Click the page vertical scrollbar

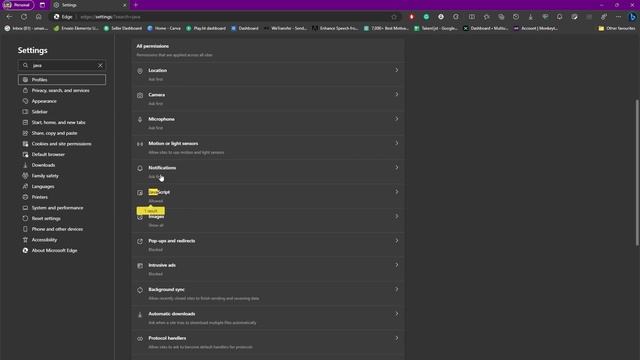coord(637,172)
